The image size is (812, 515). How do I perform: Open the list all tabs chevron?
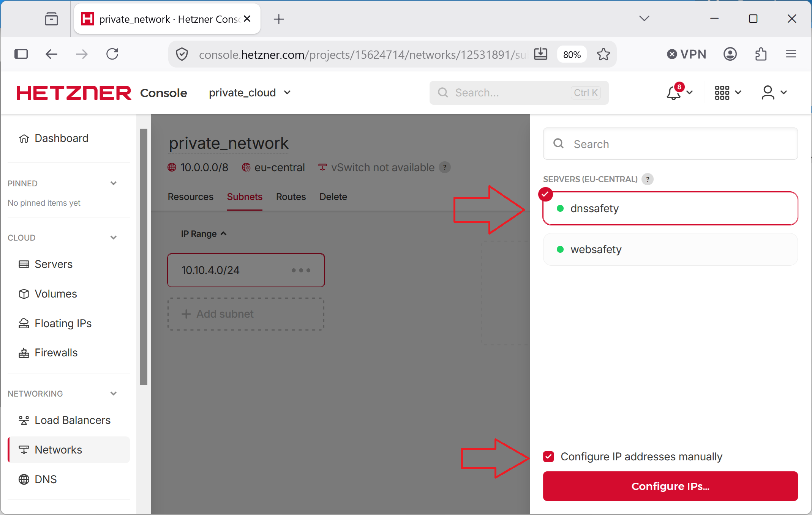coord(644,19)
